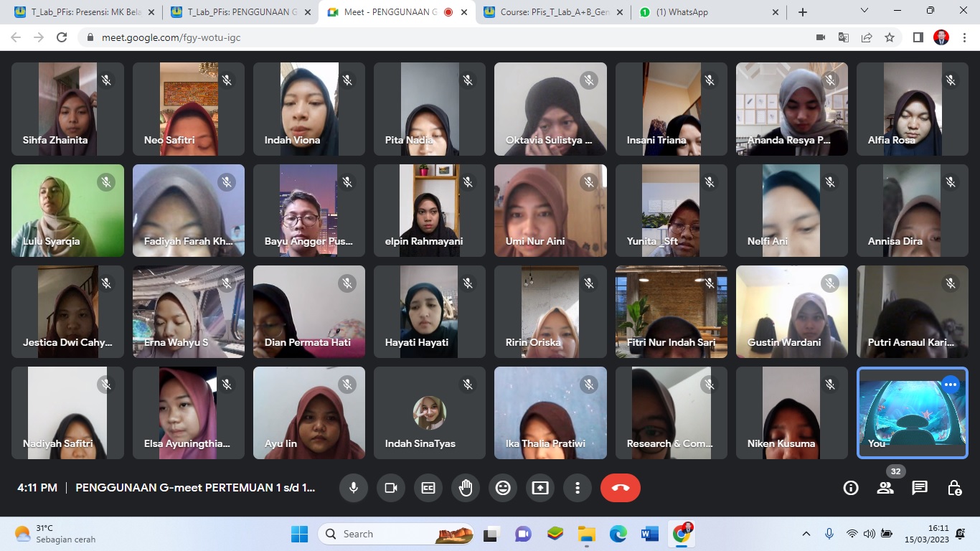This screenshot has width=980, height=551.
Task: Toggle closed captions
Action: (428, 488)
